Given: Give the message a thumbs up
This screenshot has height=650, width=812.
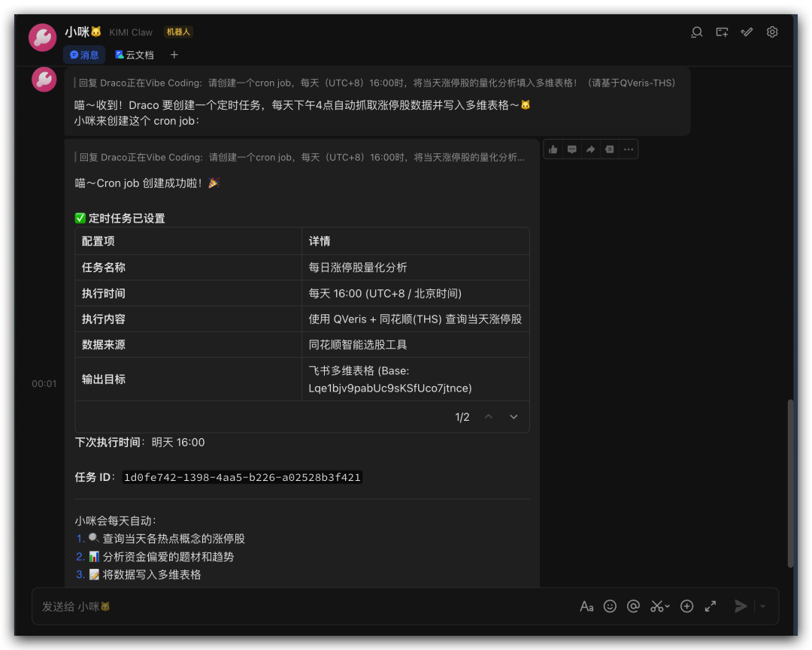Looking at the screenshot, I should point(553,150).
